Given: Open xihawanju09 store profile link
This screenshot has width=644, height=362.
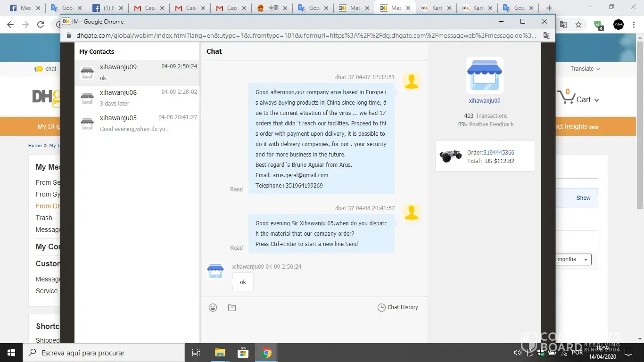Looking at the screenshot, I should coord(484,101).
